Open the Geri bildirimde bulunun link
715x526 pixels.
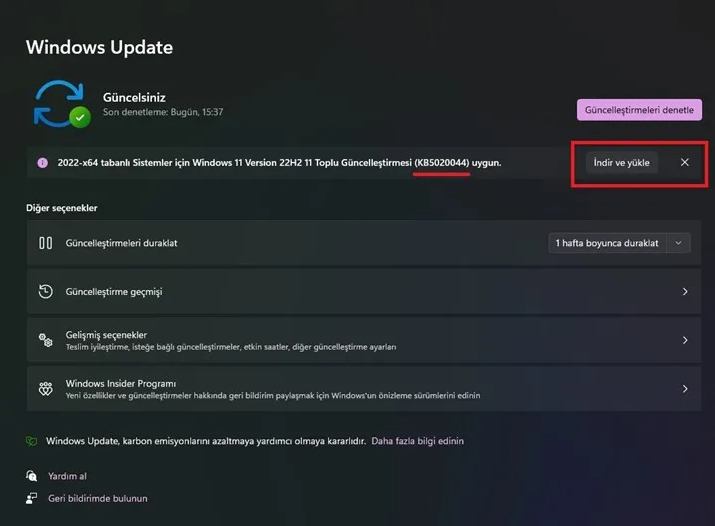(98, 498)
